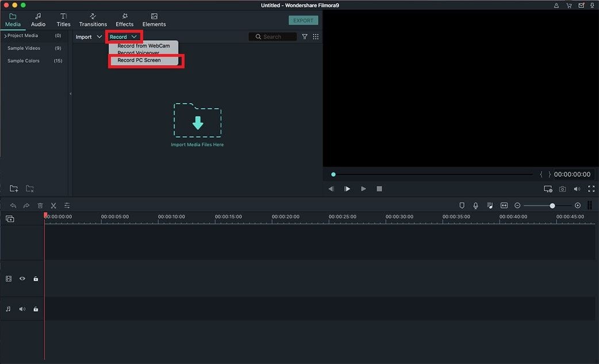This screenshot has width=599, height=364.
Task: Split clip with the scissors tool
Action: [53, 206]
